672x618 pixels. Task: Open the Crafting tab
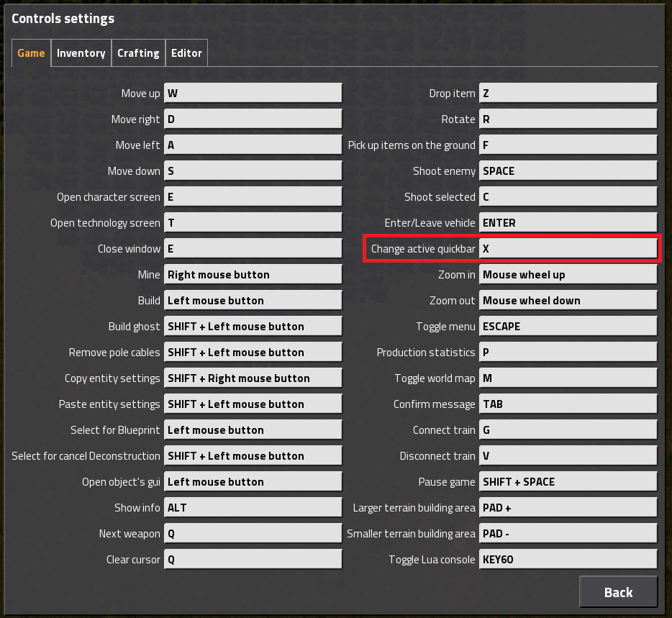pyautogui.click(x=138, y=53)
